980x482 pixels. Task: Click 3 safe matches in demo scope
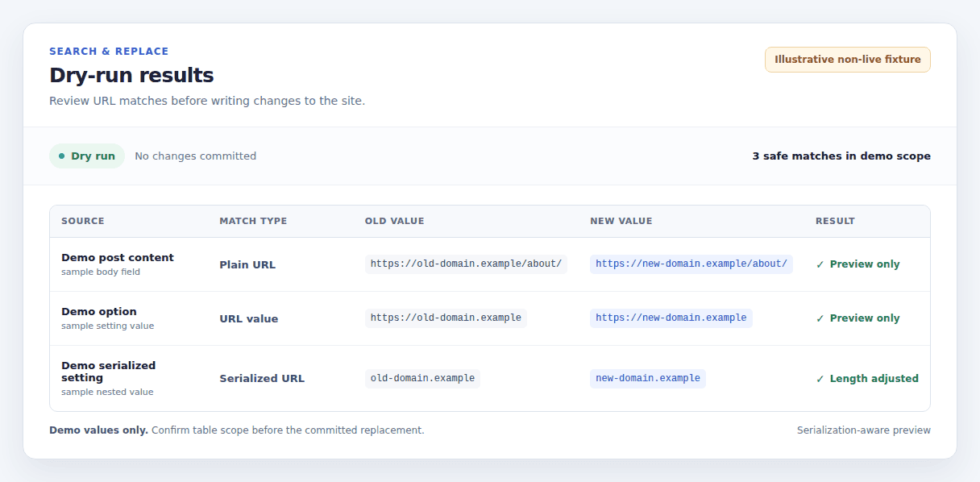841,156
